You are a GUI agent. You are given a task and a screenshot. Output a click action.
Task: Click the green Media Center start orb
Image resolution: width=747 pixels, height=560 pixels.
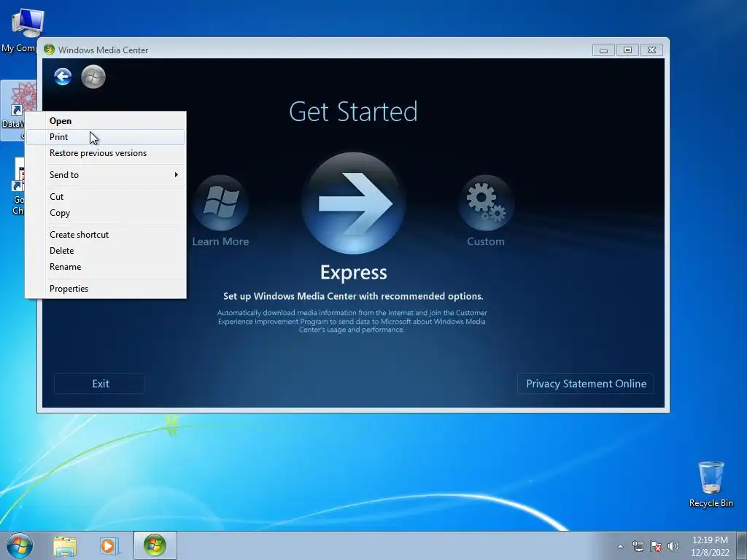coord(93,77)
